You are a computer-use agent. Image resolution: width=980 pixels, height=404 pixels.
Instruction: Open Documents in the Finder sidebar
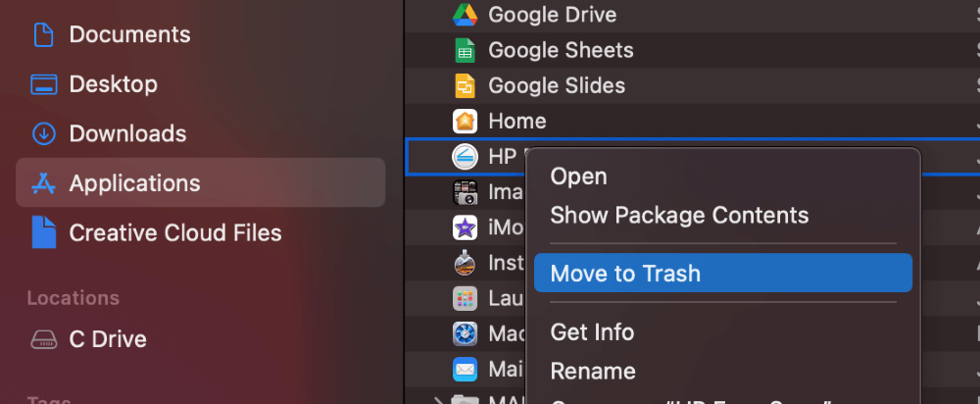(x=127, y=34)
